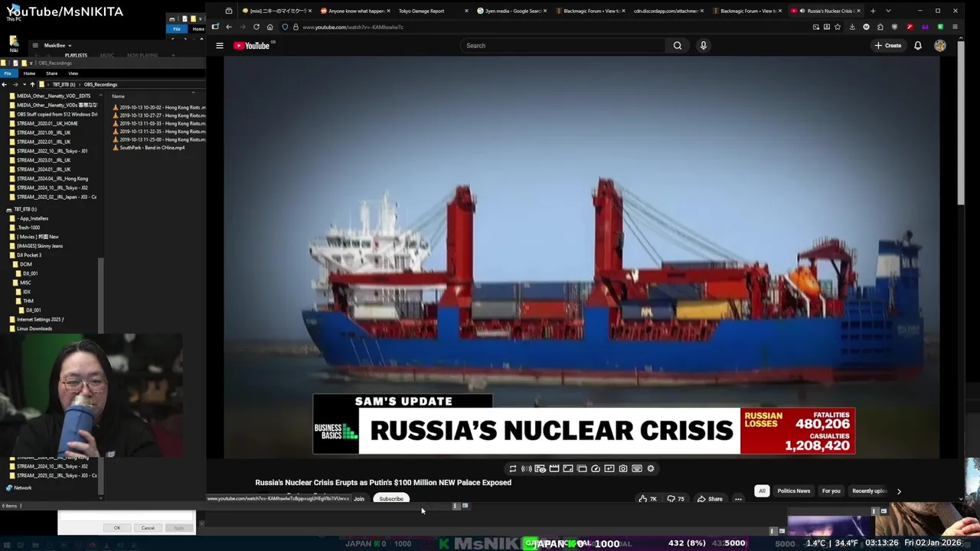Viewport: 980px width, 551px height.
Task: Open the YouTube hamburger guide menu
Action: [220, 46]
